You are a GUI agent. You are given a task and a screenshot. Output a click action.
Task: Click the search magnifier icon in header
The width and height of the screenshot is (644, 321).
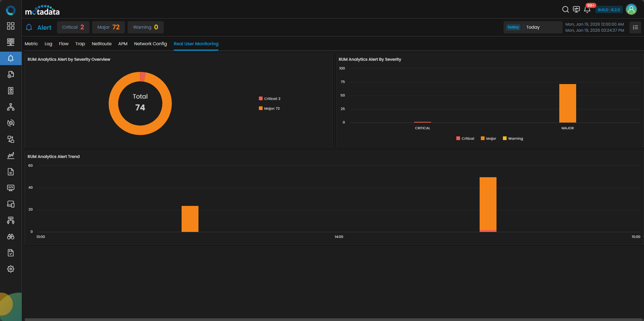pos(565,9)
